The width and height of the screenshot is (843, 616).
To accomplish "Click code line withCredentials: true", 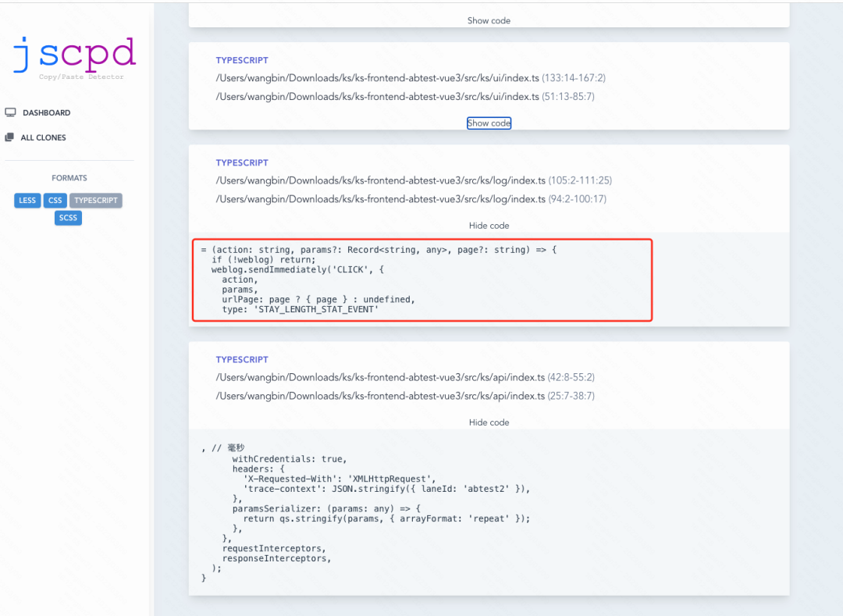I will pyautogui.click(x=290, y=459).
